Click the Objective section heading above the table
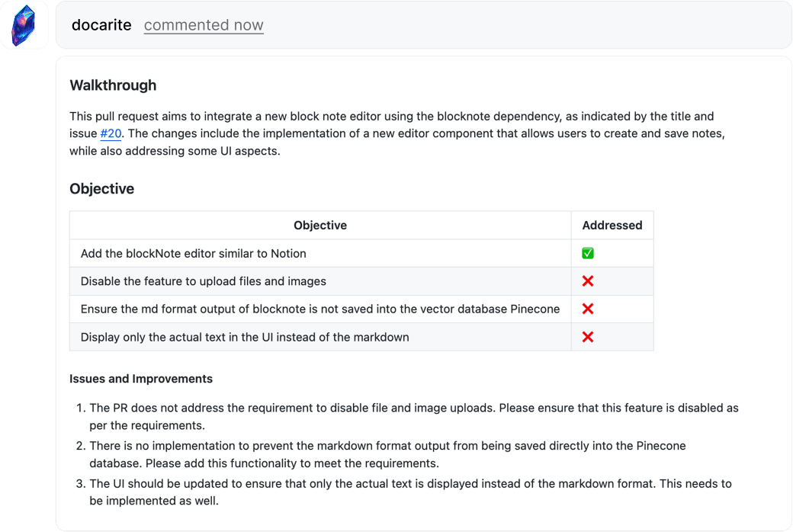Image resolution: width=793 pixels, height=532 pixels. [x=101, y=189]
